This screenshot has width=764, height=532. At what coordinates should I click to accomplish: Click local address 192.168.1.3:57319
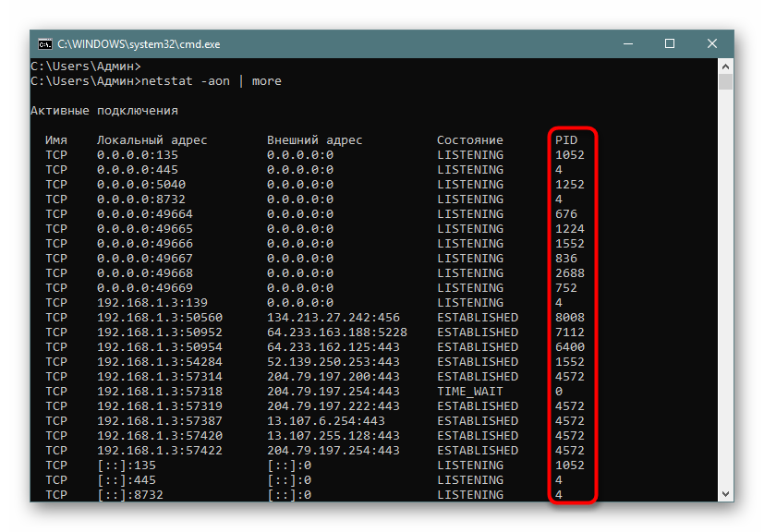(x=160, y=406)
